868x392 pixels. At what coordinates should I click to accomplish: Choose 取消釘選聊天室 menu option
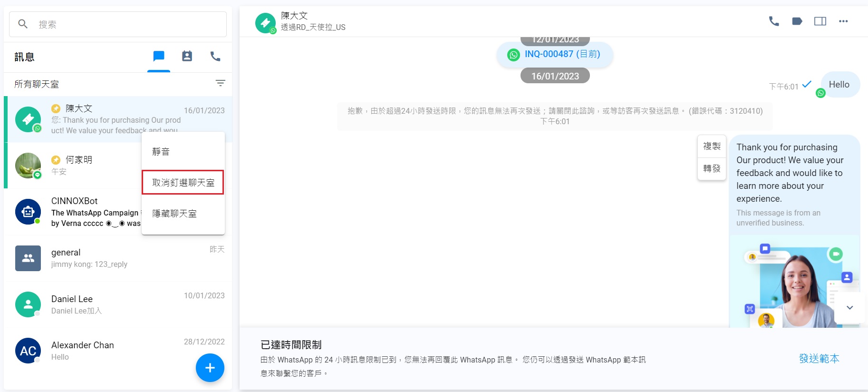pos(183,182)
